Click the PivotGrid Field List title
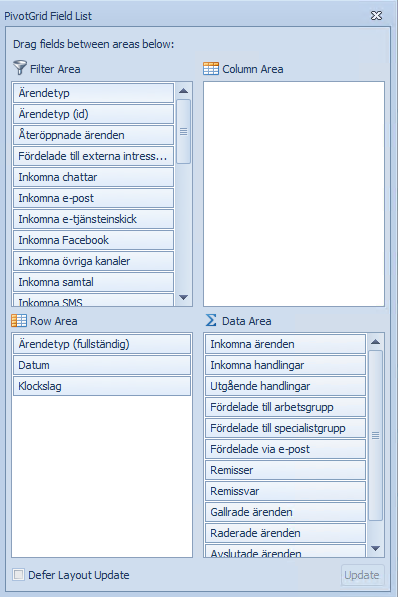The image size is (398, 597). [48, 16]
